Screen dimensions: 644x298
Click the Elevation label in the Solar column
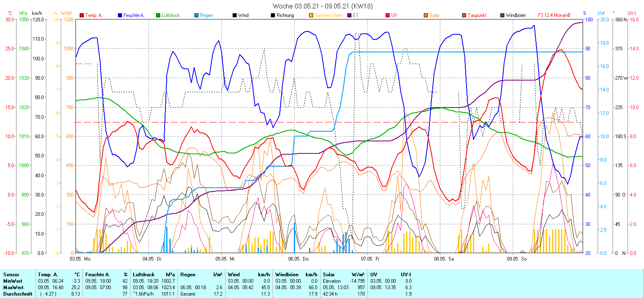tap(332, 281)
